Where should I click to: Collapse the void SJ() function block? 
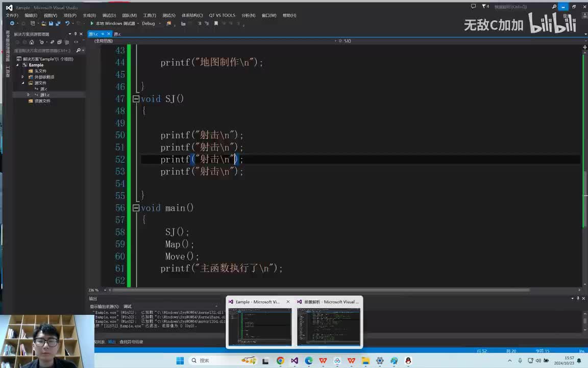pyautogui.click(x=136, y=99)
